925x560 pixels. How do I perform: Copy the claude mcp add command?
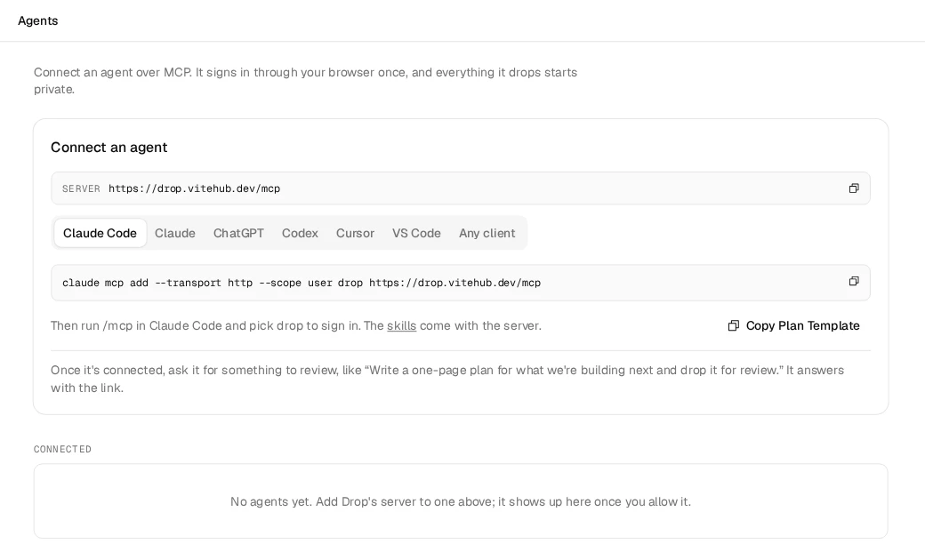click(853, 282)
